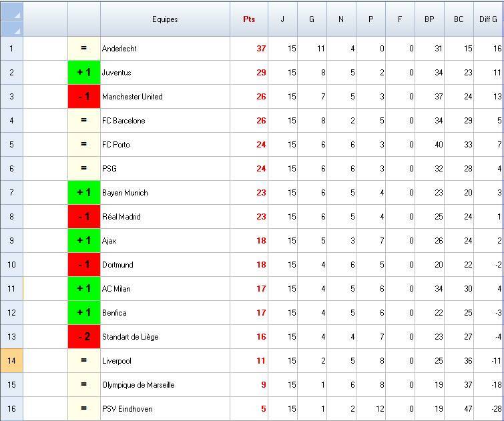Select row header number 1

12,49
